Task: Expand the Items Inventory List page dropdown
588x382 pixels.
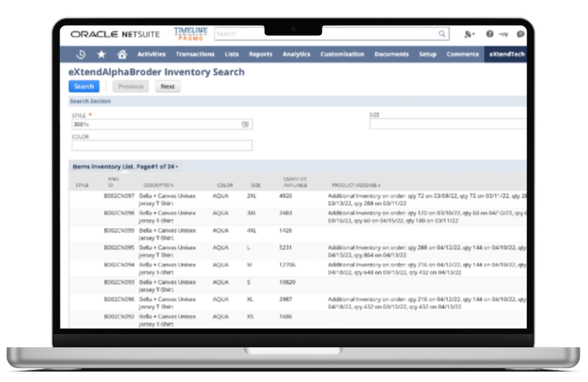Action: tap(177, 167)
